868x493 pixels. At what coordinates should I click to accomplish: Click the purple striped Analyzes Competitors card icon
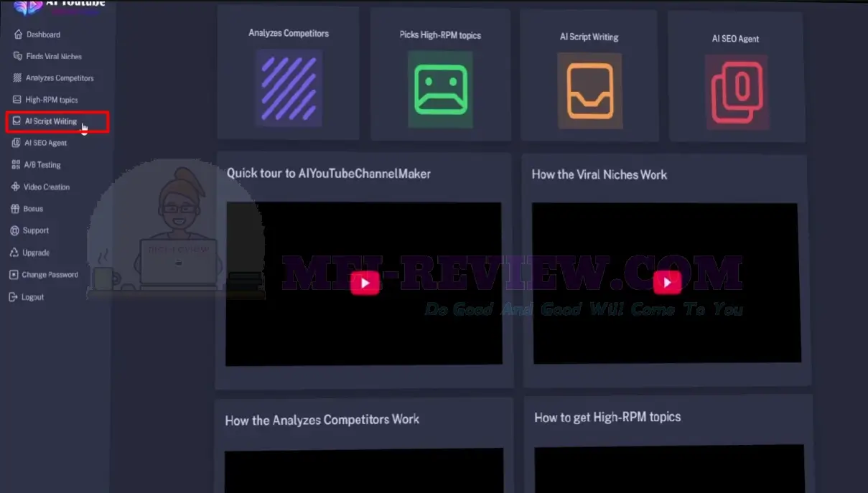(289, 88)
